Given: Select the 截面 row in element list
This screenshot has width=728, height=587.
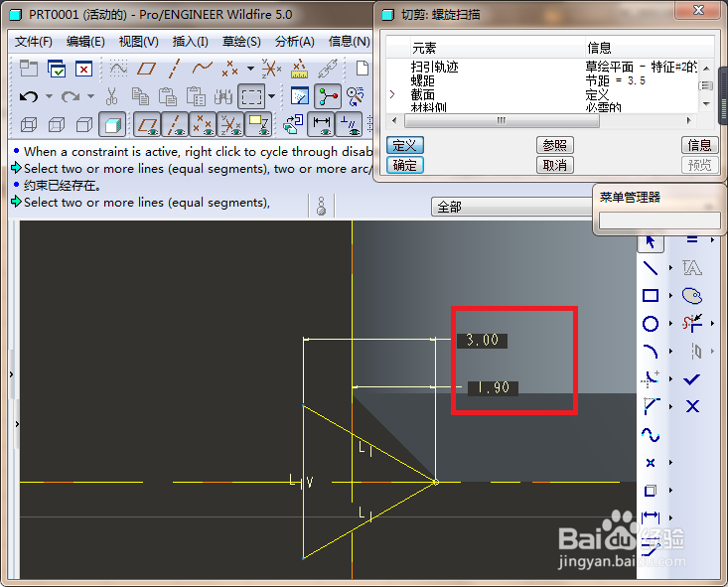Looking at the screenshot, I should click(x=542, y=94).
